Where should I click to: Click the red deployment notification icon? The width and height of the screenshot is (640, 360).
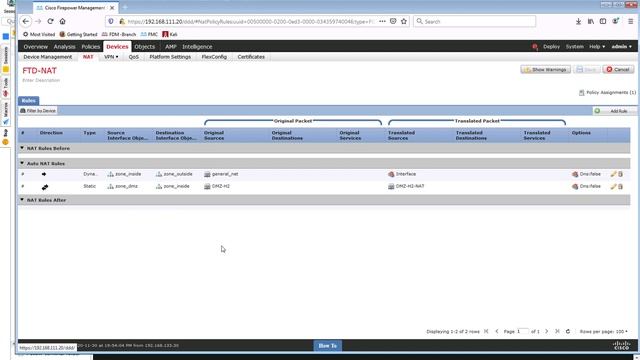535,47
